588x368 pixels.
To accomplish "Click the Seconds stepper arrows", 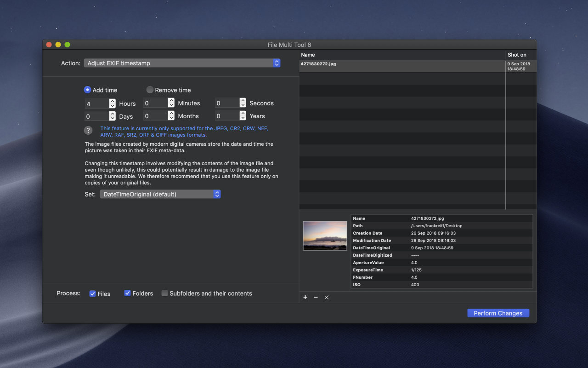I will (x=243, y=103).
